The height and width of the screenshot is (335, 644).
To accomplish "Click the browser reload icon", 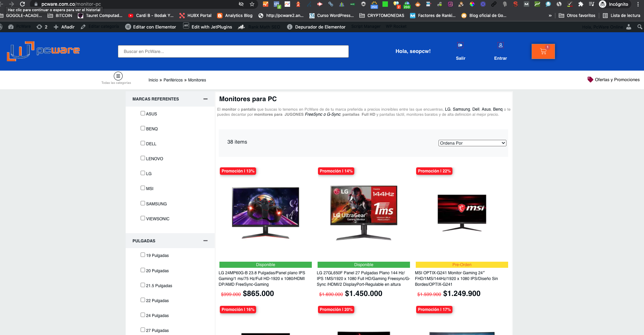I will (x=22, y=4).
